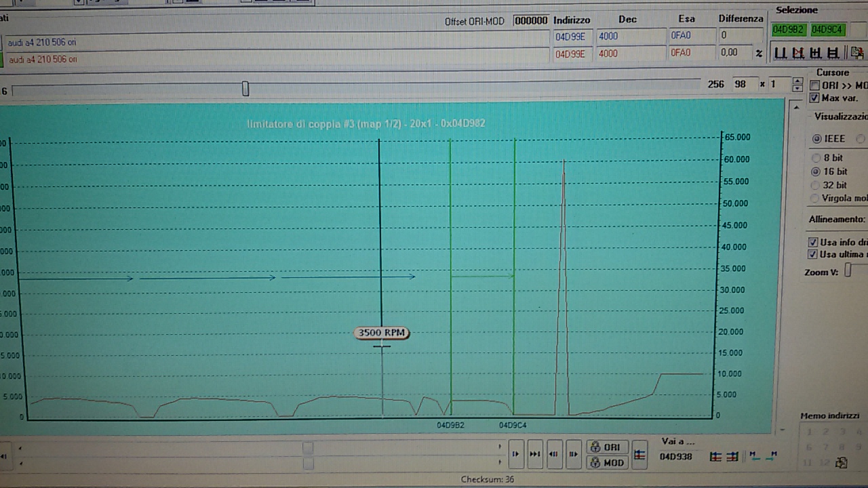Click the percent difference icon

tap(759, 54)
